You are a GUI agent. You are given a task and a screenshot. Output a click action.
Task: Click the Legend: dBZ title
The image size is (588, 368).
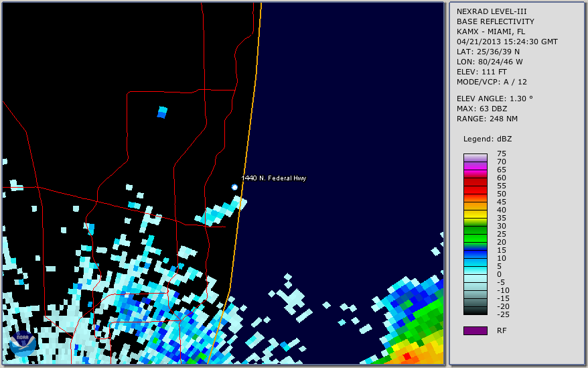click(488, 139)
